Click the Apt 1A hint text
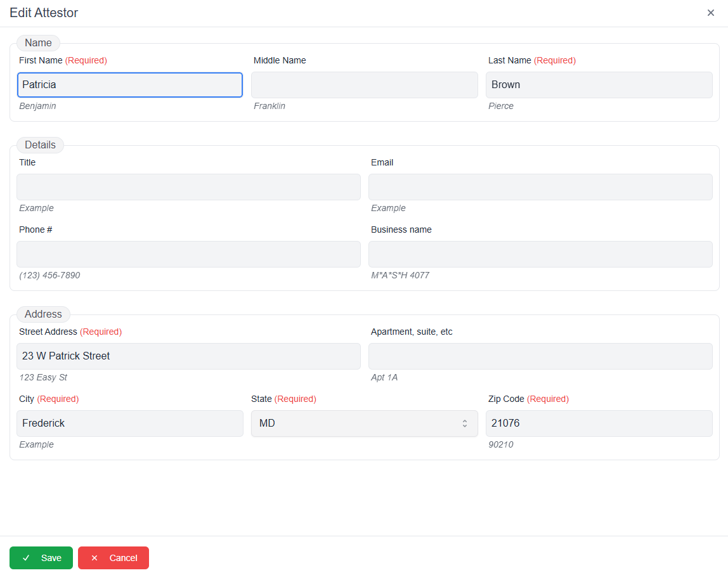Image resolution: width=728 pixels, height=575 pixels. [384, 377]
